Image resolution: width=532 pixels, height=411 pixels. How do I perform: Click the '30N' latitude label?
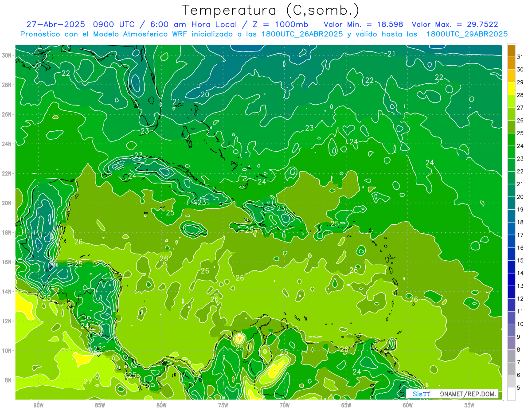[x=8, y=55]
